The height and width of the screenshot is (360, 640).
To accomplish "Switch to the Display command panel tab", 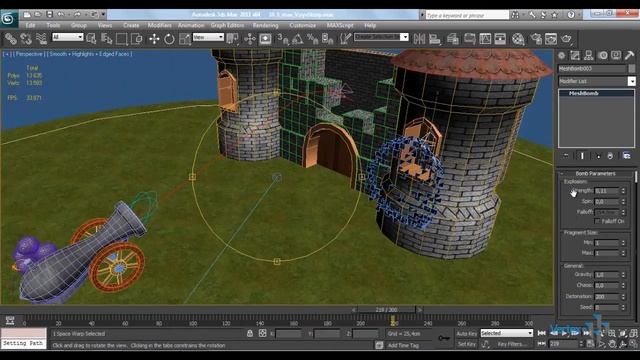I will 616,55.
